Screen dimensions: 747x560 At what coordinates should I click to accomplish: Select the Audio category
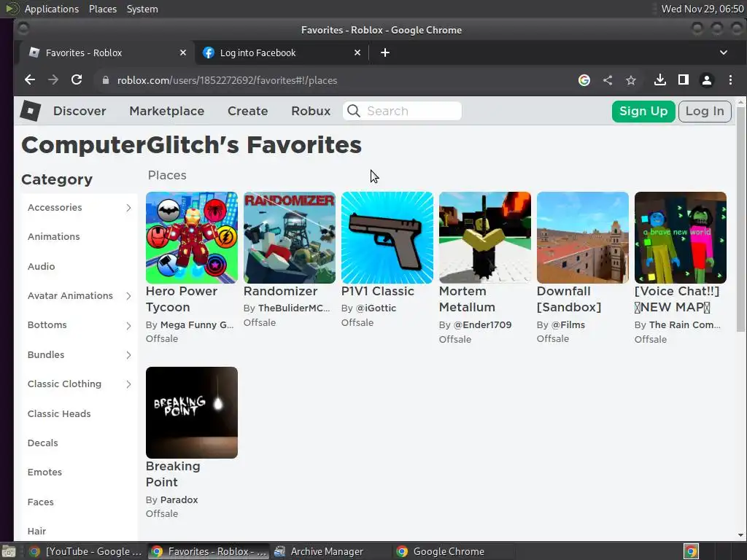click(x=42, y=266)
